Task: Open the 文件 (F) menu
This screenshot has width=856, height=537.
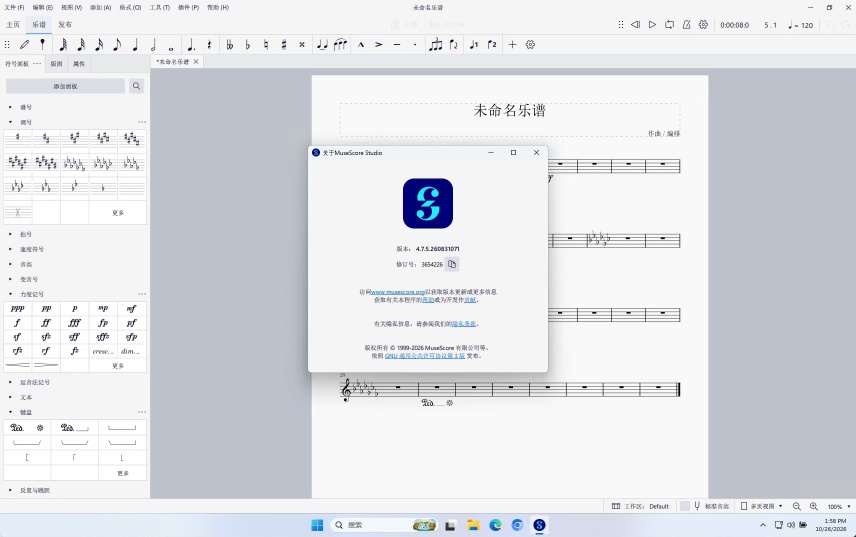Action: pyautogui.click(x=14, y=8)
